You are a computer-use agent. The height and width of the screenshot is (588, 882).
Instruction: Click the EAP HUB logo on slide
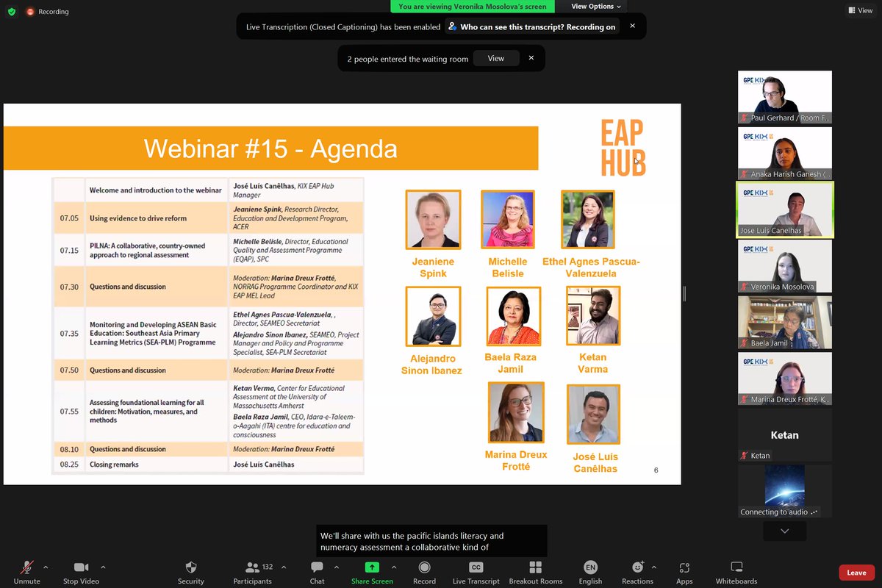(x=623, y=148)
